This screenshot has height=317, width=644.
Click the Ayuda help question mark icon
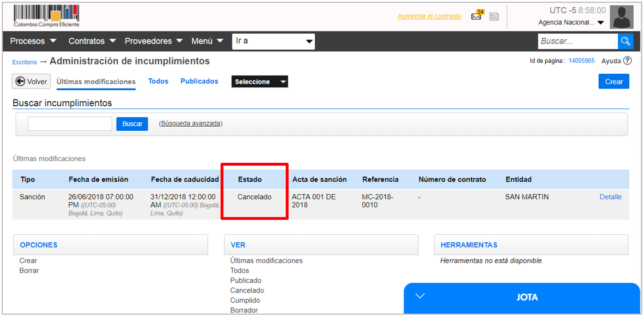coord(627,61)
